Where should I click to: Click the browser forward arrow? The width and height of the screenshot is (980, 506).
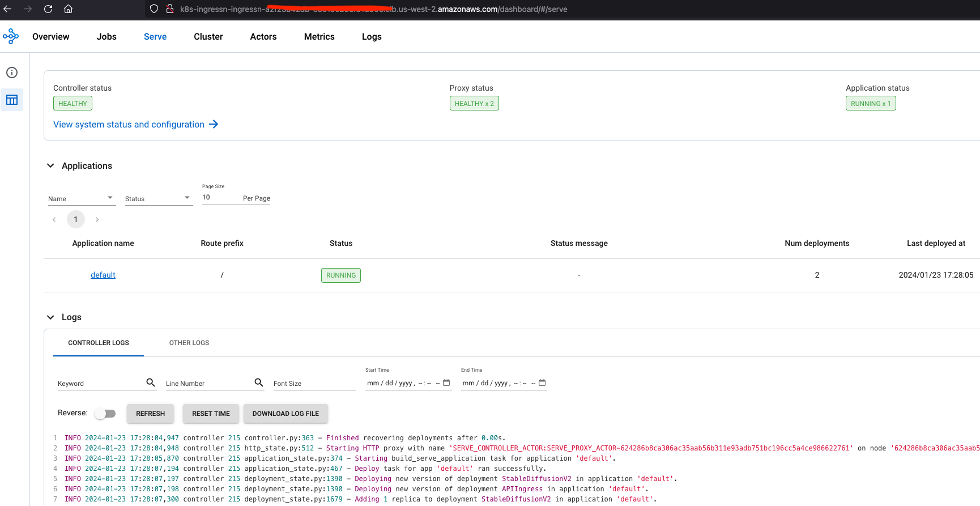point(28,9)
